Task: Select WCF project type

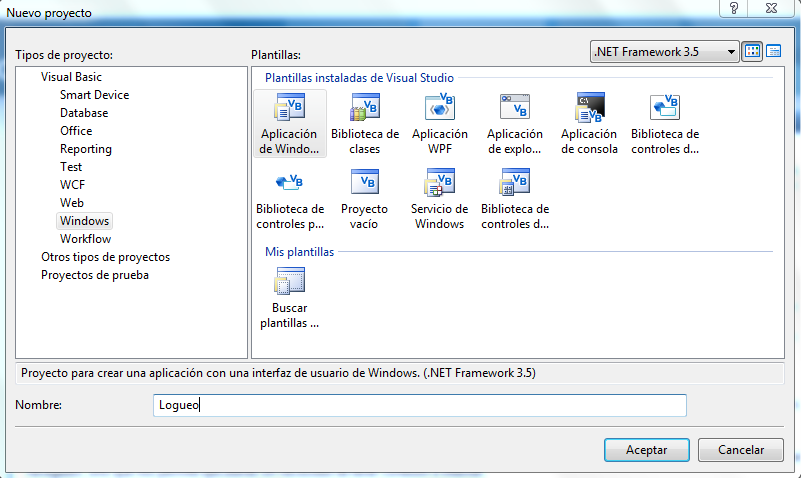Action: 72,185
